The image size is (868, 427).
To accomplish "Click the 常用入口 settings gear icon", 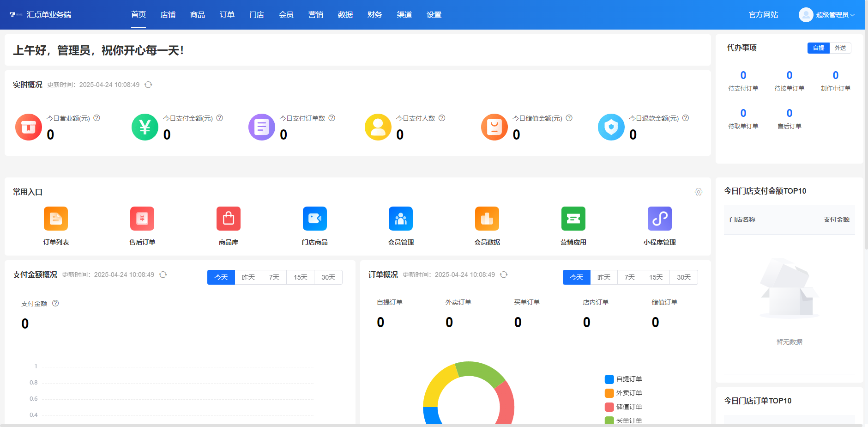I will pos(699,192).
